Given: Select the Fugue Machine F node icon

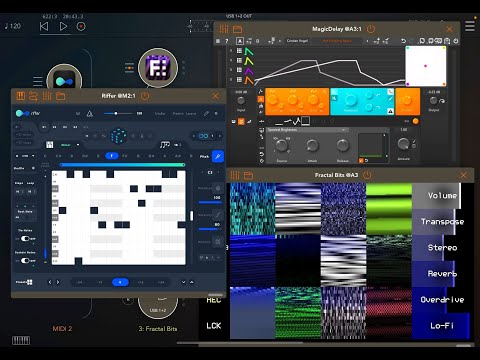Looking at the screenshot, I should [158, 68].
